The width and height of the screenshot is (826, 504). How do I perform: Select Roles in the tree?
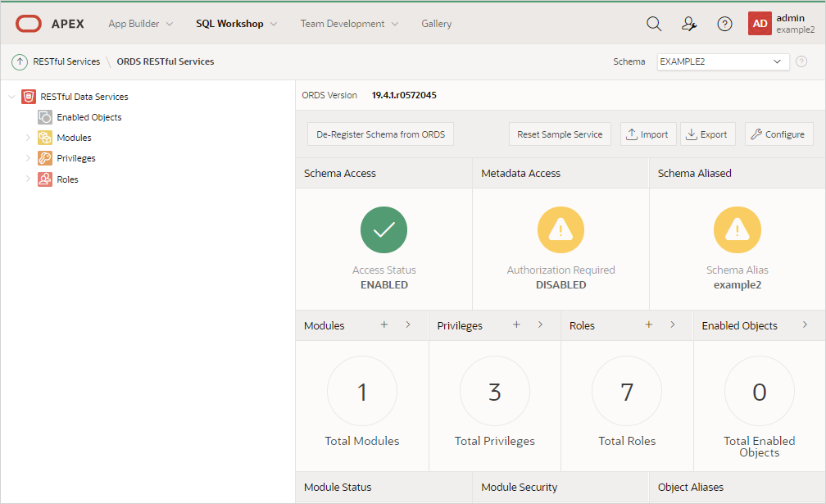(67, 179)
